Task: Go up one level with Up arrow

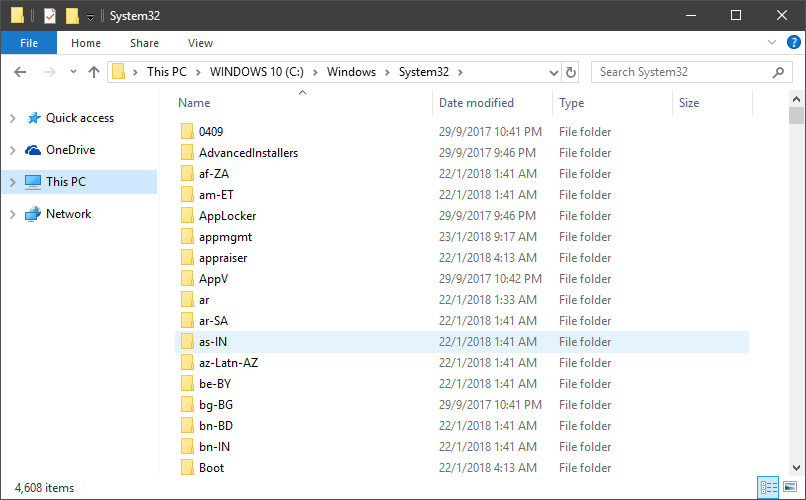Action: (x=94, y=72)
